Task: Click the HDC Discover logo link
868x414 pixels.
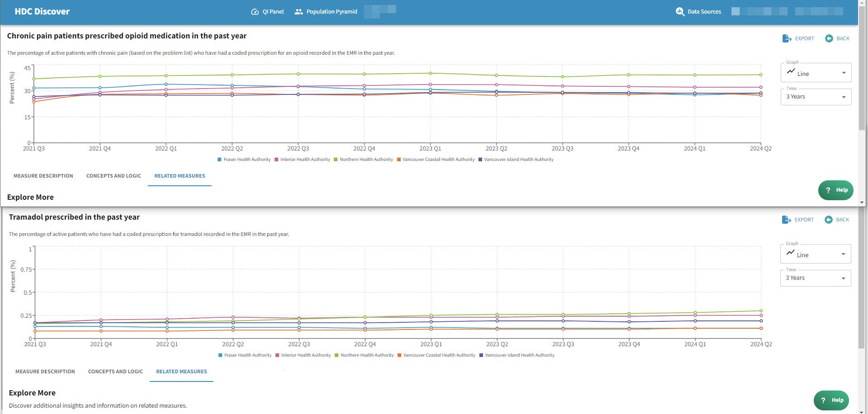Action: tap(42, 12)
